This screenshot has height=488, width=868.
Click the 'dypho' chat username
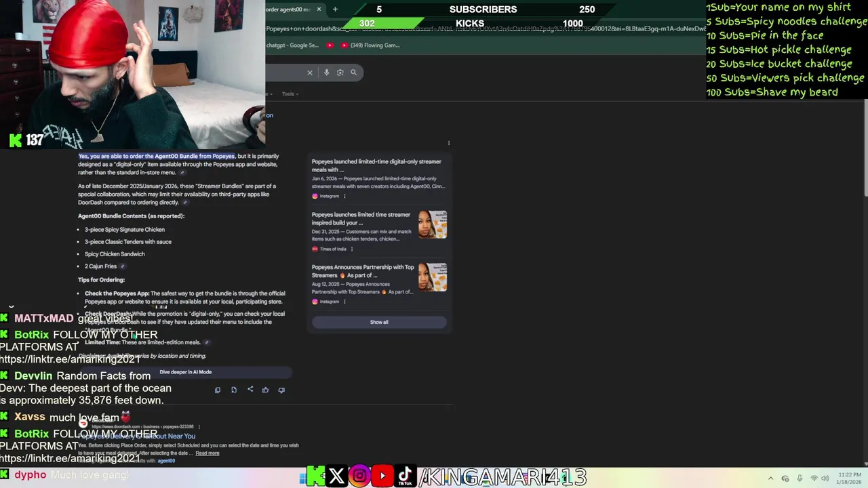(31, 475)
